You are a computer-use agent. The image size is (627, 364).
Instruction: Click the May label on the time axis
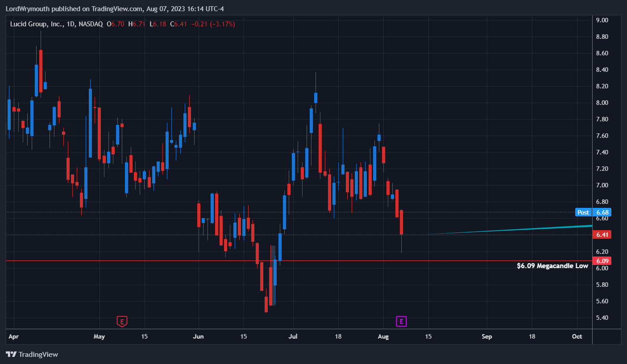point(99,336)
